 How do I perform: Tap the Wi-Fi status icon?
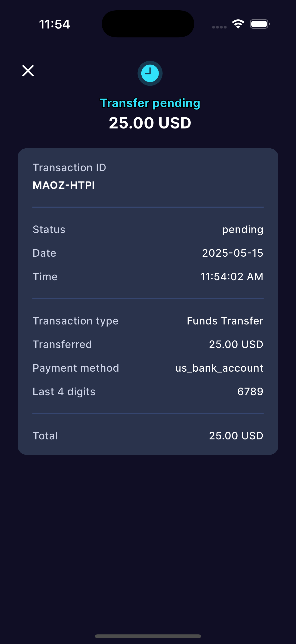tap(238, 24)
